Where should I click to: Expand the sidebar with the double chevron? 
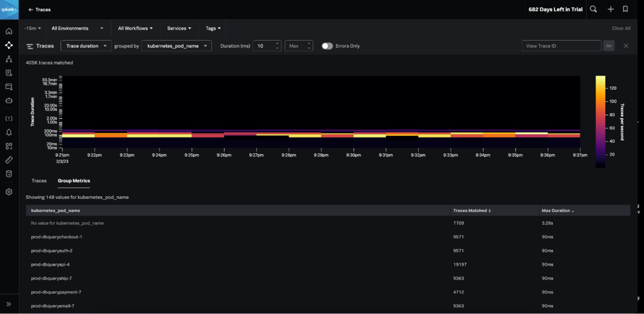pos(9,304)
